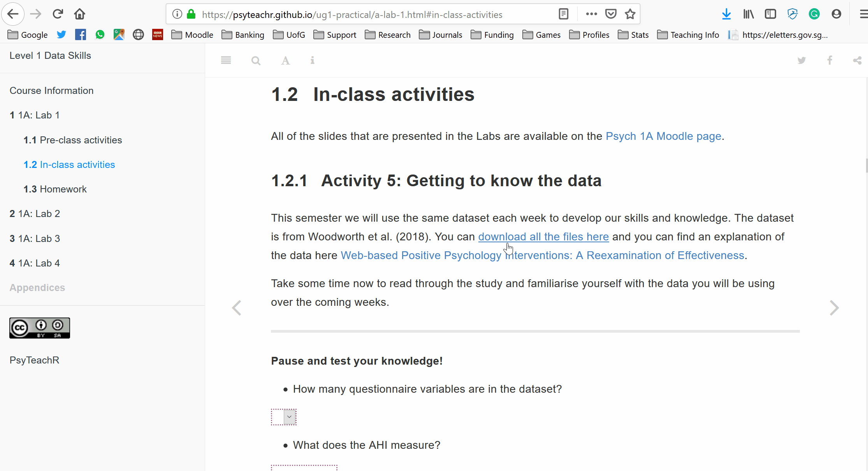Share the book on Facebook icon

829,60
